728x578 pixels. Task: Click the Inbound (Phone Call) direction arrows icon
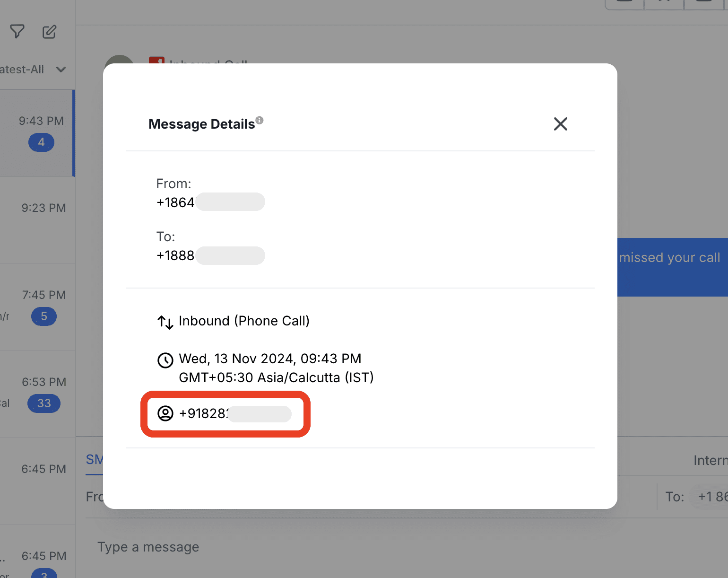click(x=165, y=322)
